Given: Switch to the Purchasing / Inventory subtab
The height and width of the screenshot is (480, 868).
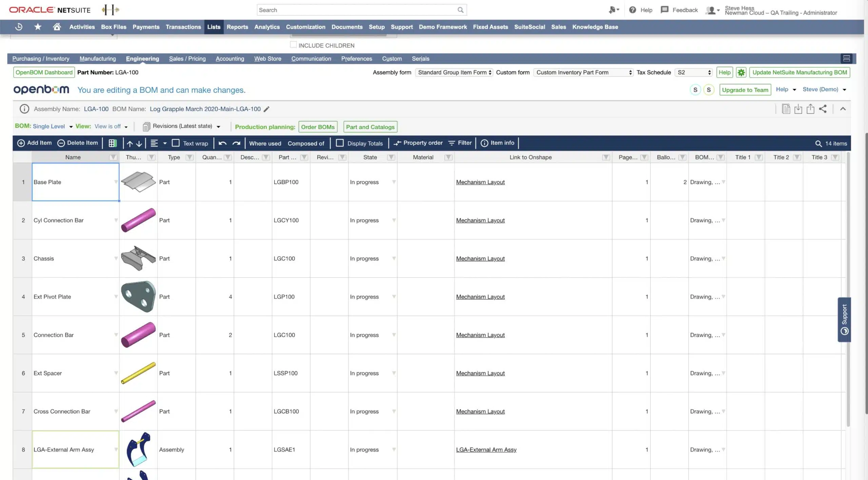Looking at the screenshot, I should 41,59.
